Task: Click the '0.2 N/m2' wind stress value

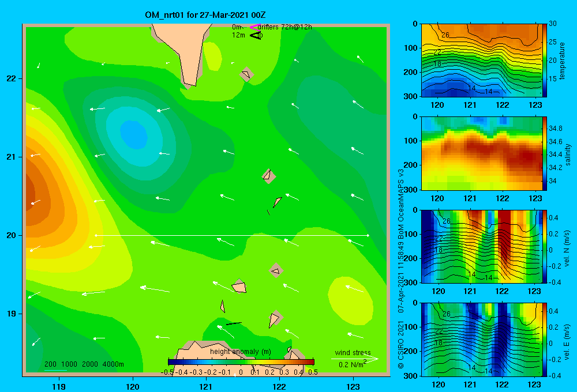Action: [x=353, y=364]
